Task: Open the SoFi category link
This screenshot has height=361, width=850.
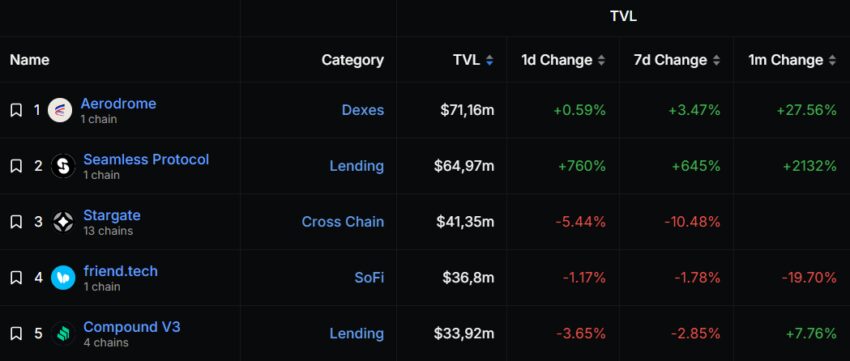Action: pyautogui.click(x=369, y=278)
